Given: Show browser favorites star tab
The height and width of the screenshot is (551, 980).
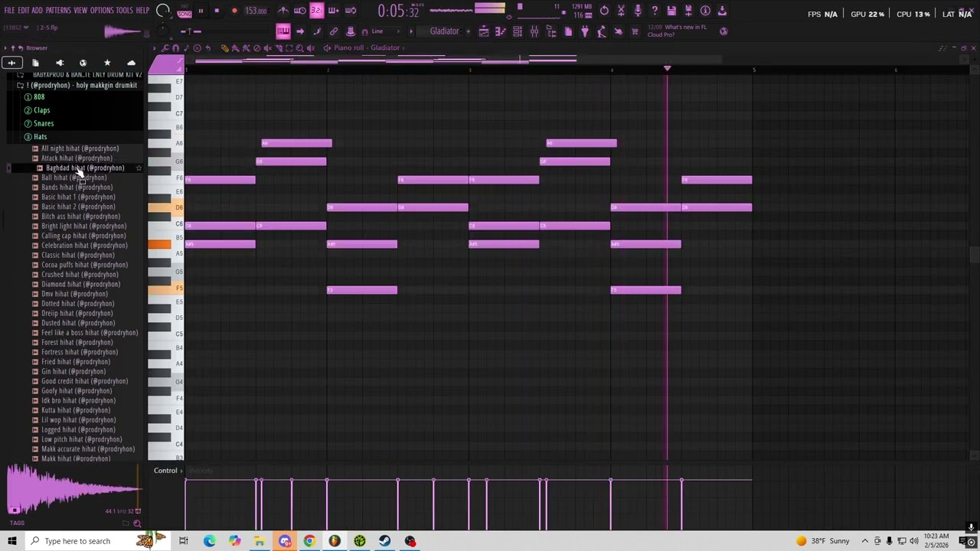Looking at the screenshot, I should [107, 63].
